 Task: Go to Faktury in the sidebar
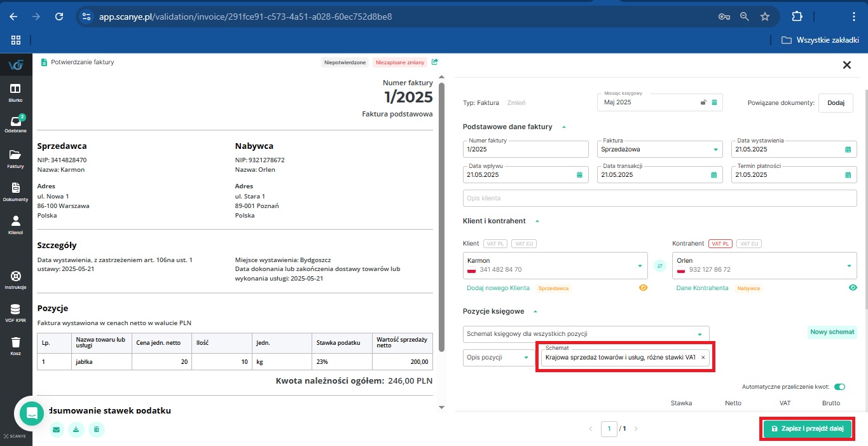click(x=15, y=157)
